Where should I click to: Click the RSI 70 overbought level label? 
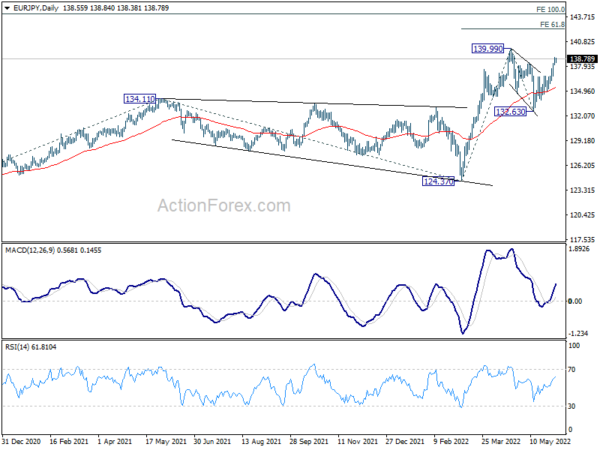pyautogui.click(x=572, y=370)
